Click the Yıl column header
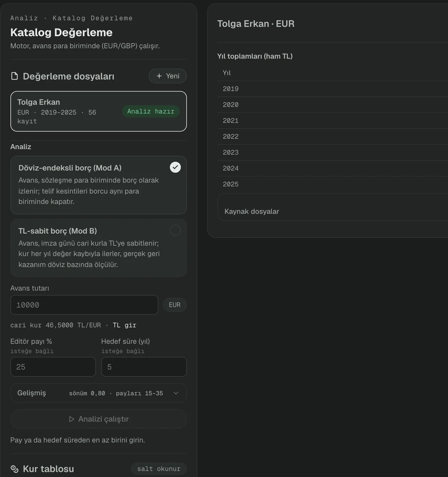Screen dimensions: 448x477 (227, 73)
